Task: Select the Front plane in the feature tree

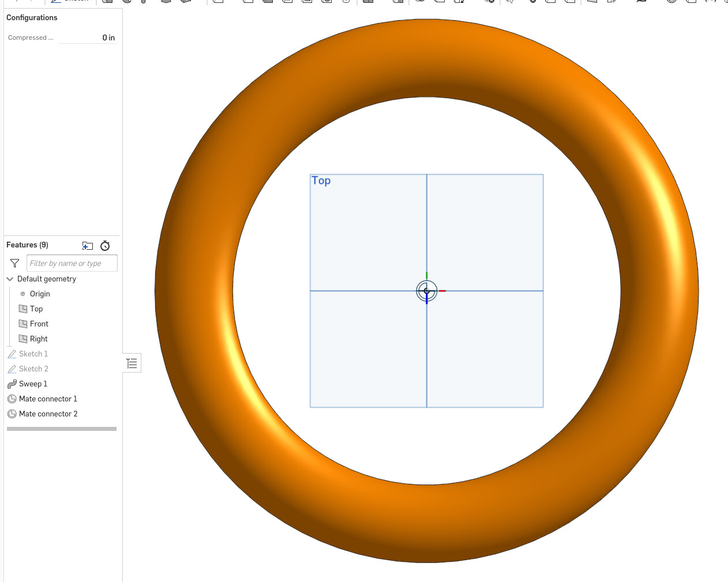Action: (39, 324)
